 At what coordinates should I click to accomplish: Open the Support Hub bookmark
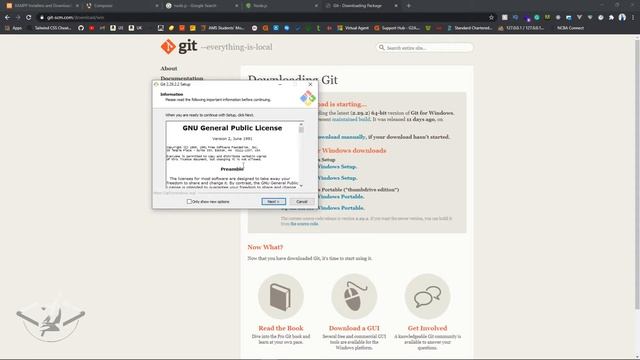click(397, 28)
